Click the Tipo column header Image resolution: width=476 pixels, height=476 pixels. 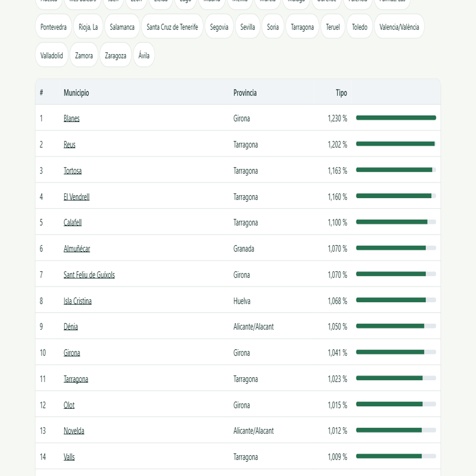pyautogui.click(x=341, y=93)
